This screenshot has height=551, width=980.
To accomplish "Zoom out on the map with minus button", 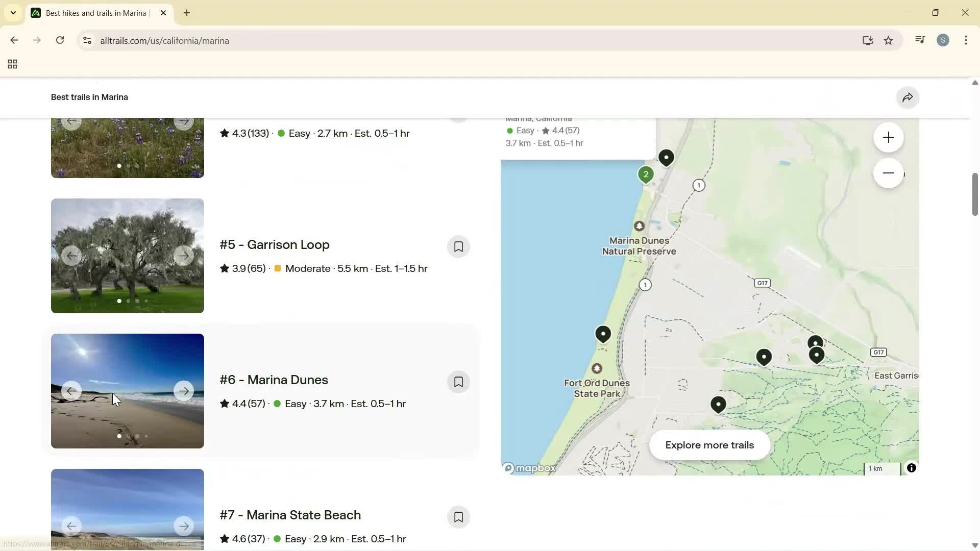I will pyautogui.click(x=888, y=173).
